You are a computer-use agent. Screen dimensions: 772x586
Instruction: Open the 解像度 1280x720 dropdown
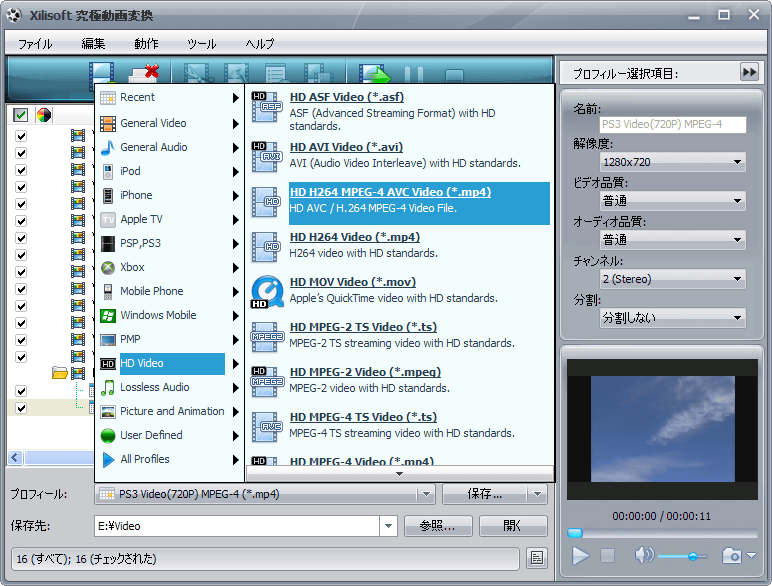673,162
